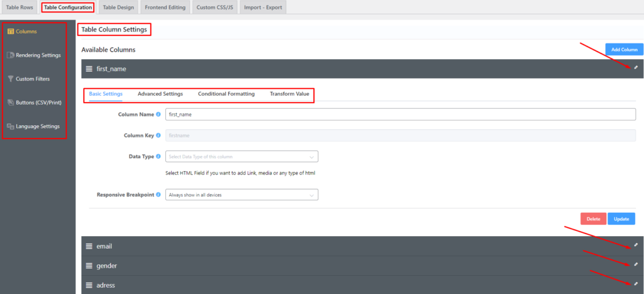Click the Table Column Settings heading

(114, 30)
